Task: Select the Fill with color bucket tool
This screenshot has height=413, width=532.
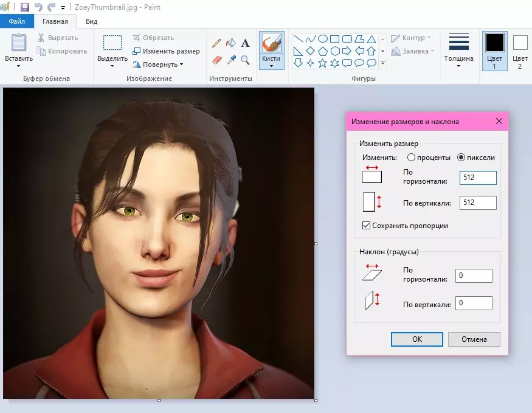Action: (x=230, y=43)
